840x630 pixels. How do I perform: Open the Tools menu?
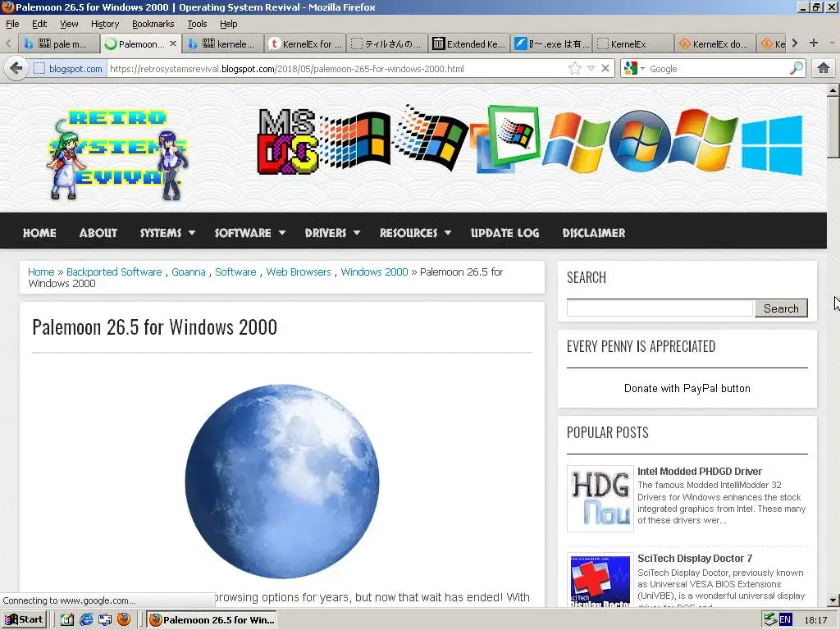point(197,24)
